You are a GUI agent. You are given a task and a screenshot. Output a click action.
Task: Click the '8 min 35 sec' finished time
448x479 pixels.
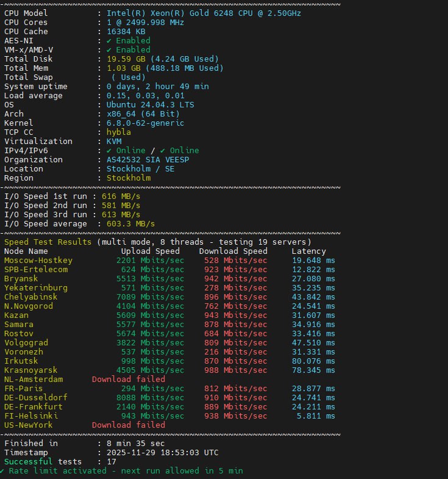(135, 444)
